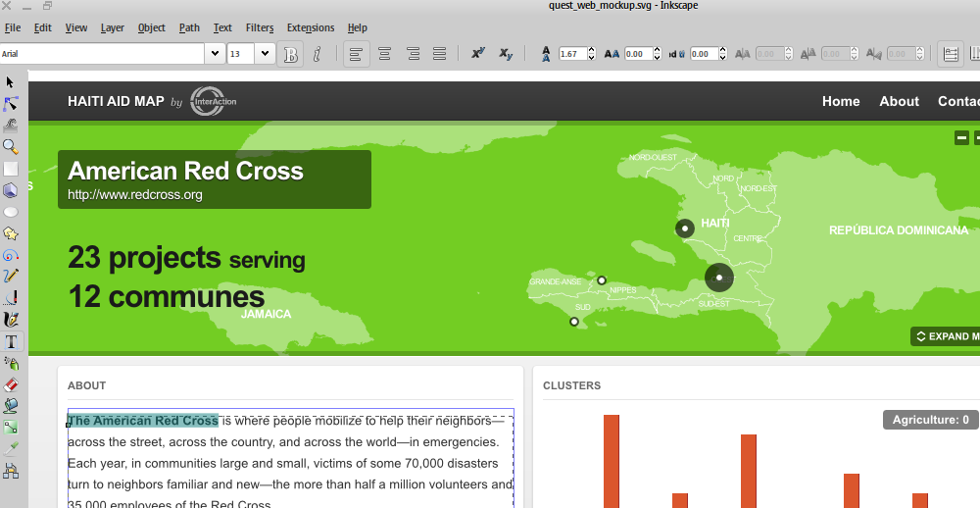Choose the Spiral tool
980x508 pixels.
pos(10,255)
